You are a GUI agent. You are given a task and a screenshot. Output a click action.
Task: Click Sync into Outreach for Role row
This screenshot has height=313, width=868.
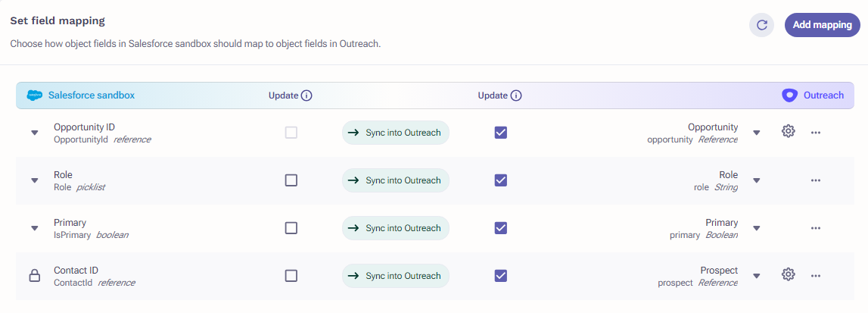click(395, 180)
